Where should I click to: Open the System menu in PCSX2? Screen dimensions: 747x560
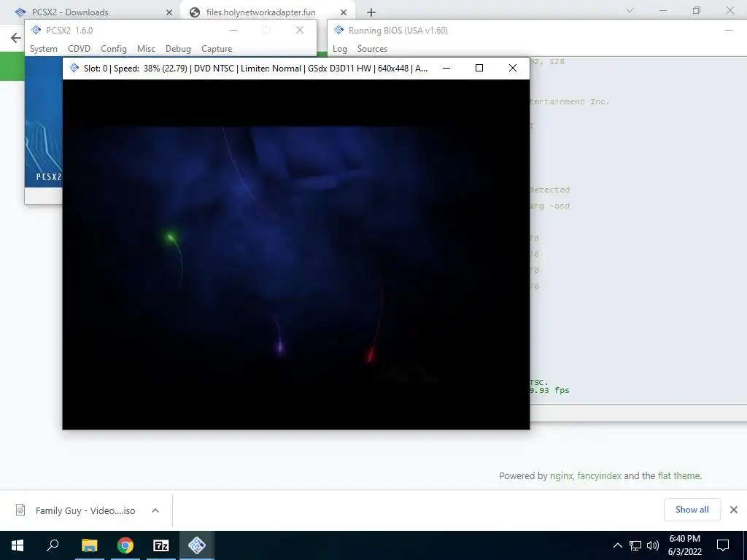click(x=43, y=49)
